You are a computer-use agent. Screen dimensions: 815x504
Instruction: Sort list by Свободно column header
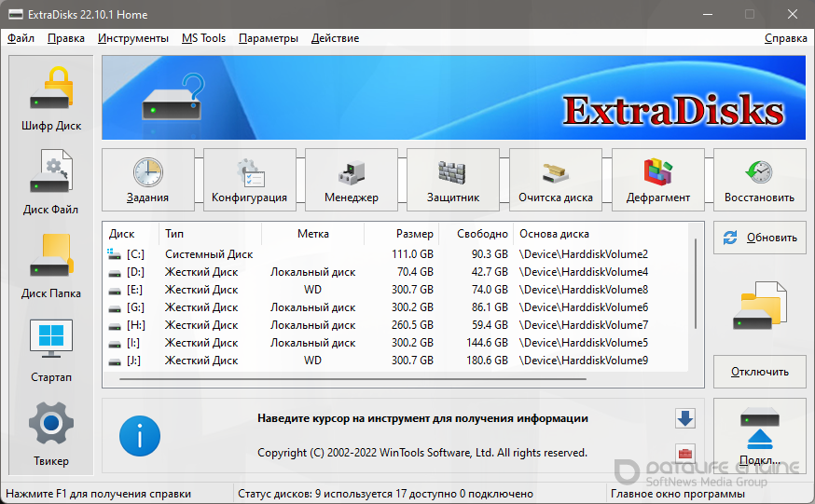477,234
